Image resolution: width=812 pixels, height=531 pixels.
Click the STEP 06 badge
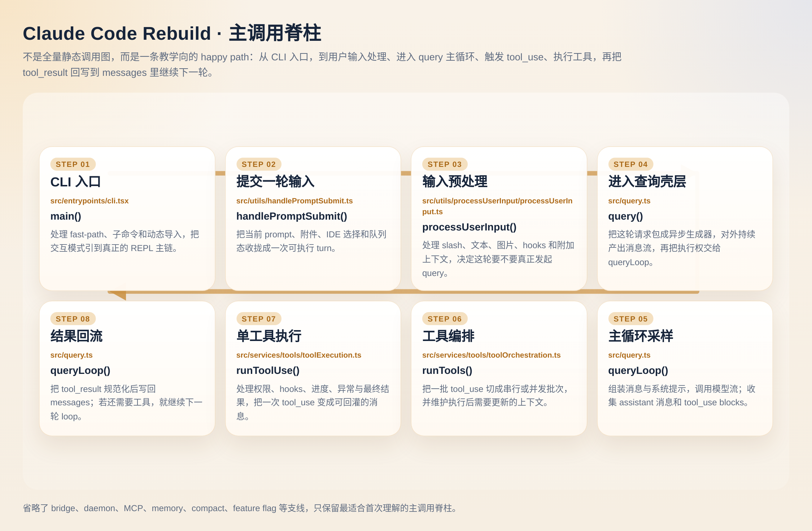click(x=445, y=319)
